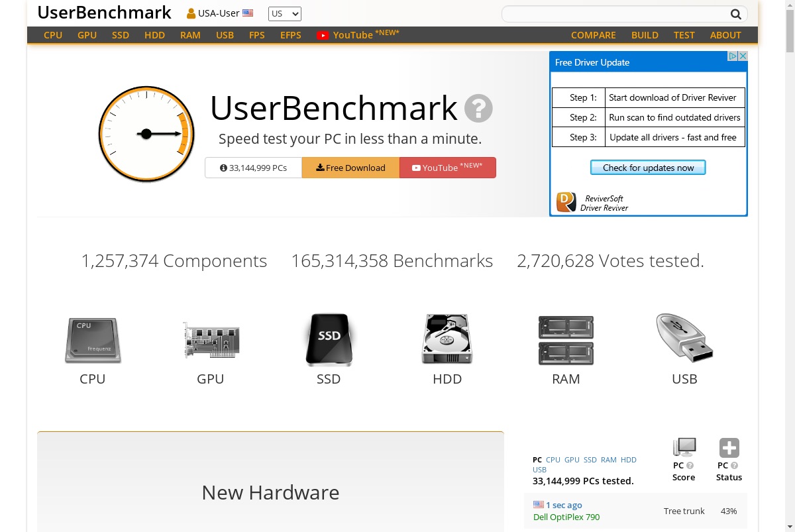Open the BUILD menu item

pyautogui.click(x=645, y=35)
